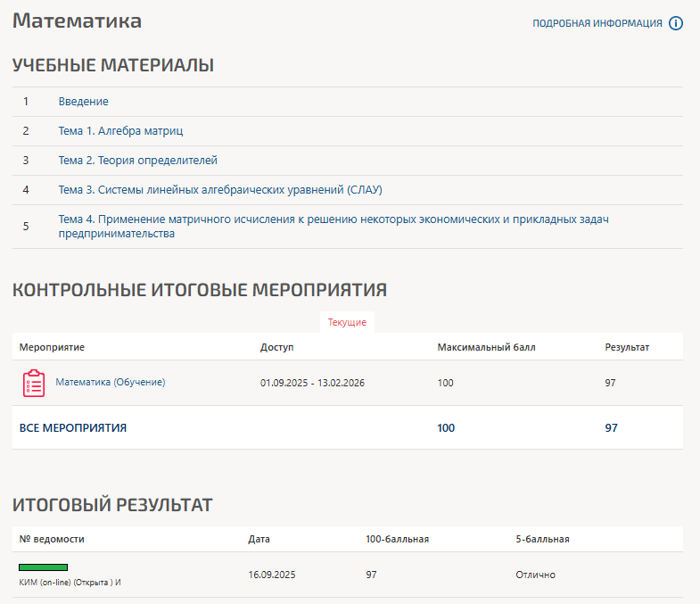This screenshot has width=700, height=604.
Task: Click the Максимальный балл column header
Action: (x=486, y=346)
